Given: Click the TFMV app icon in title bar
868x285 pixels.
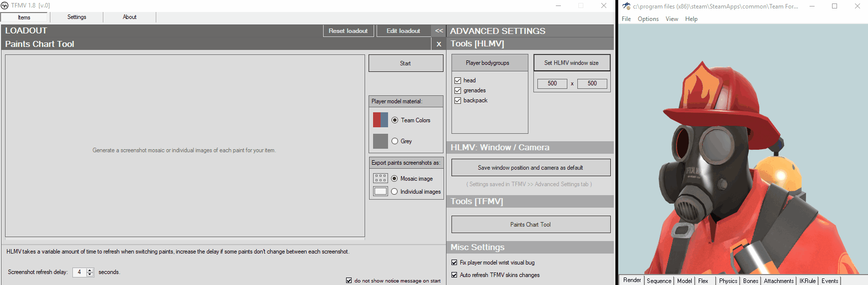Looking at the screenshot, I should 4,5.
